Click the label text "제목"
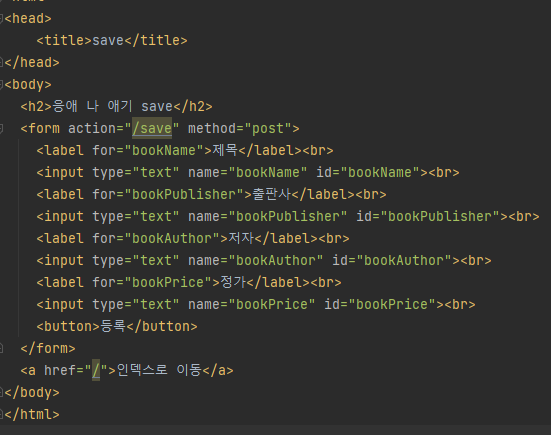The image size is (551, 435). 225,150
